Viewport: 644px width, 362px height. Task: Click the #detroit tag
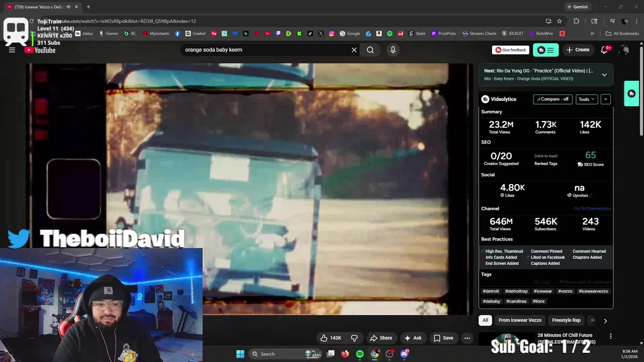click(x=491, y=291)
